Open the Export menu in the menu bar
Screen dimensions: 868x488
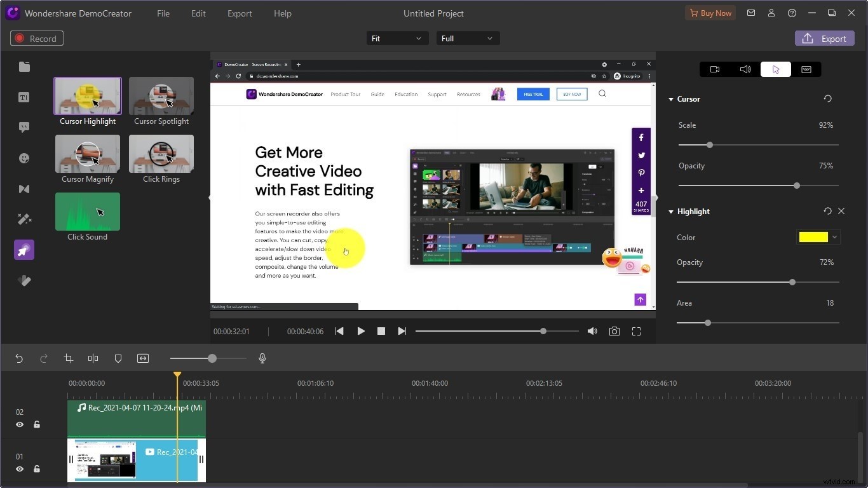pyautogui.click(x=240, y=13)
